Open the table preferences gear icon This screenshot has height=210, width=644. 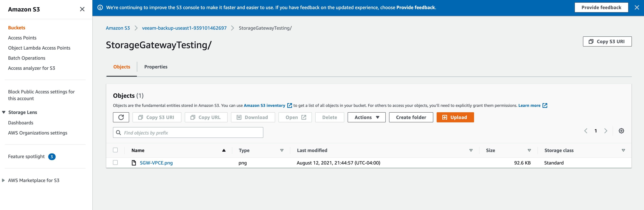621,131
